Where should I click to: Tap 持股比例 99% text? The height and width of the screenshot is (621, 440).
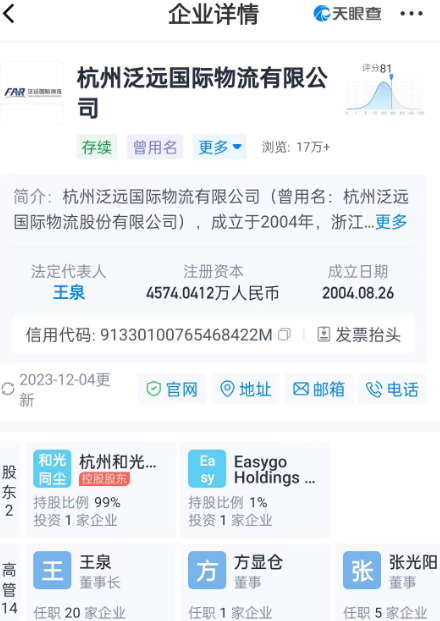coord(77,503)
